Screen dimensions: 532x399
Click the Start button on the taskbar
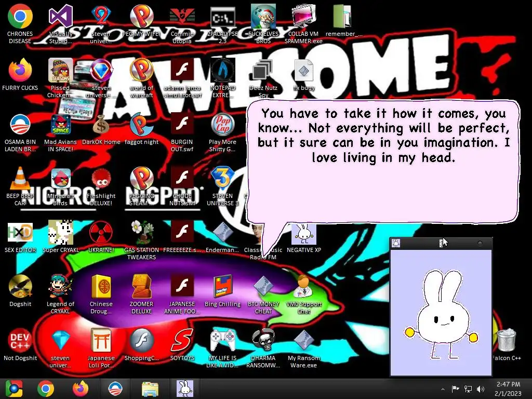click(x=14, y=389)
